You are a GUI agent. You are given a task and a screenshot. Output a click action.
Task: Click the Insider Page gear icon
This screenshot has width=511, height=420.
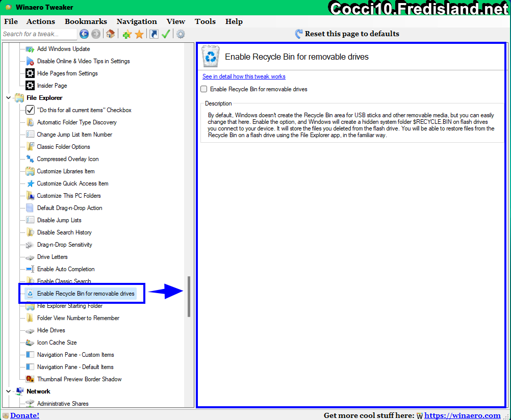[x=30, y=86]
